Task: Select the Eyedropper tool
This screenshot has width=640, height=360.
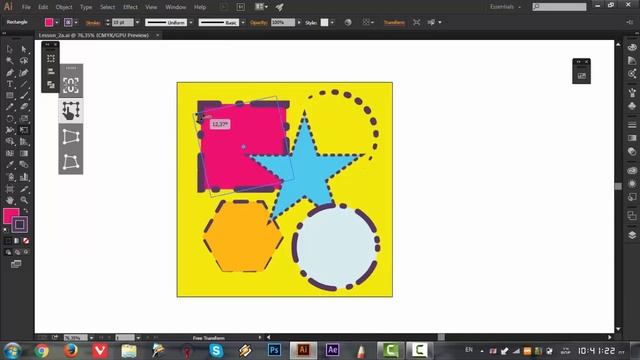Action: (x=9, y=165)
